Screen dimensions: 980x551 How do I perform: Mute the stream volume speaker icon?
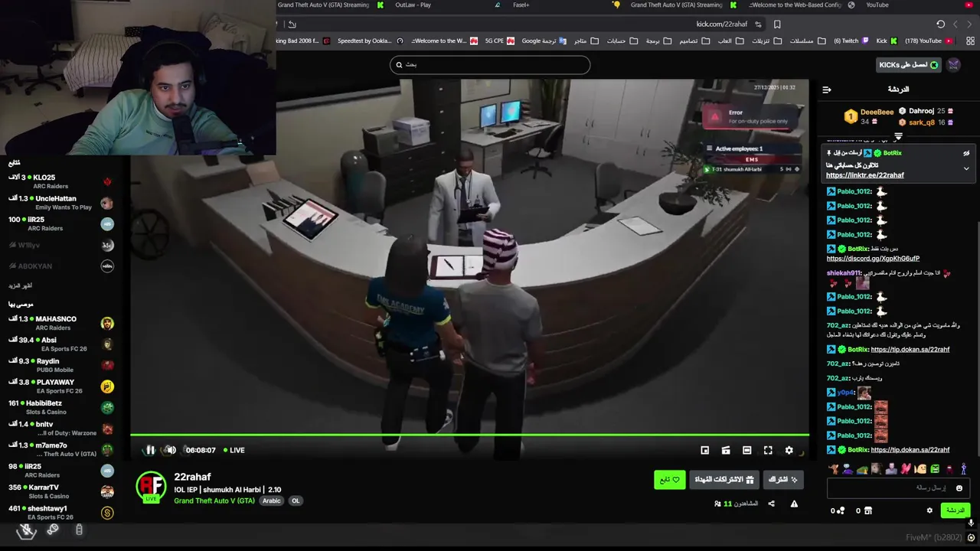pos(171,450)
